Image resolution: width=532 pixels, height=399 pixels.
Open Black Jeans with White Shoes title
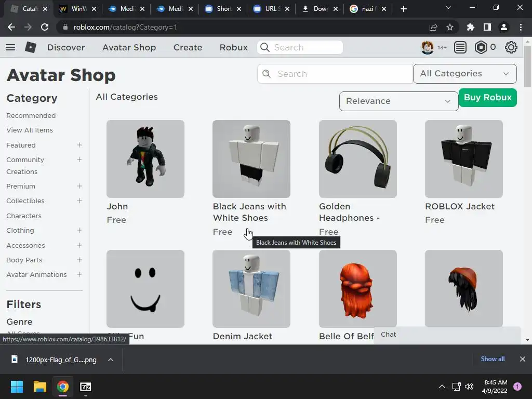click(249, 212)
